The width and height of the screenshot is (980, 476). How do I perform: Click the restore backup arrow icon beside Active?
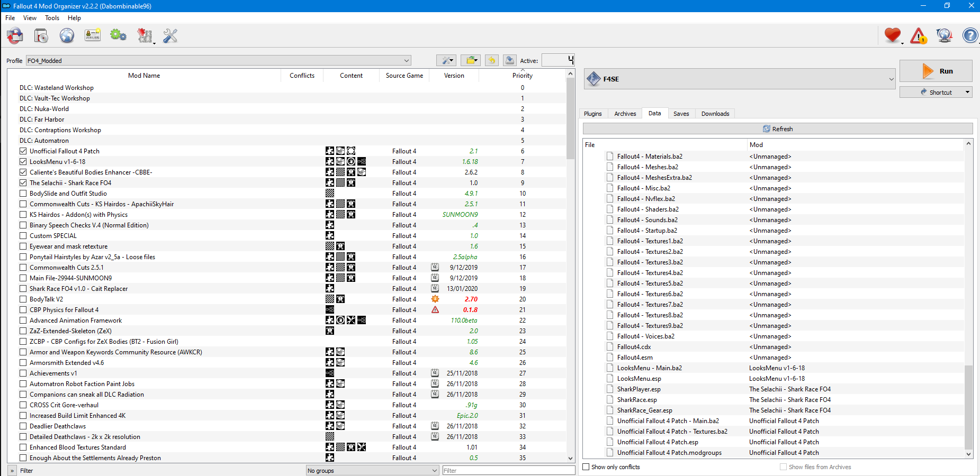(x=492, y=60)
